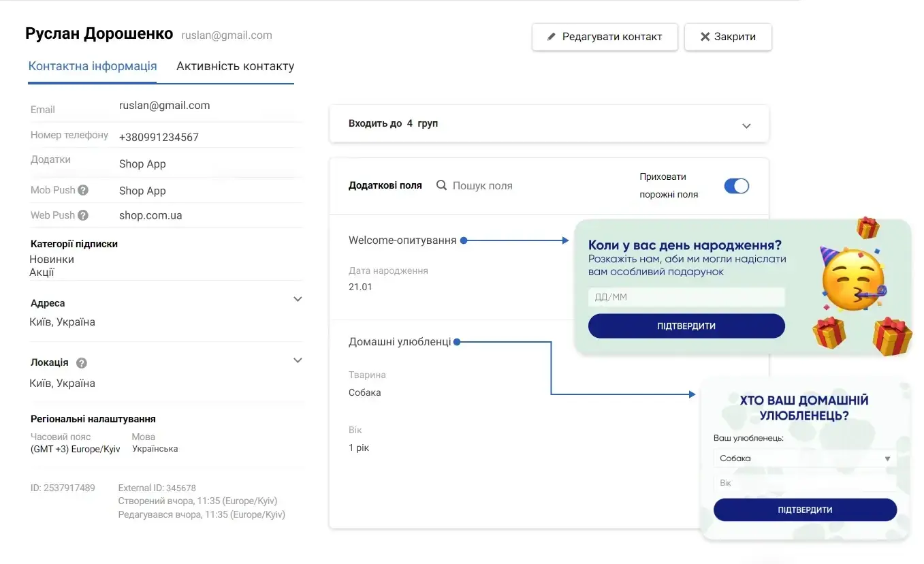Click the Закрити button label
Screen dimensions: 924x564
click(x=735, y=37)
